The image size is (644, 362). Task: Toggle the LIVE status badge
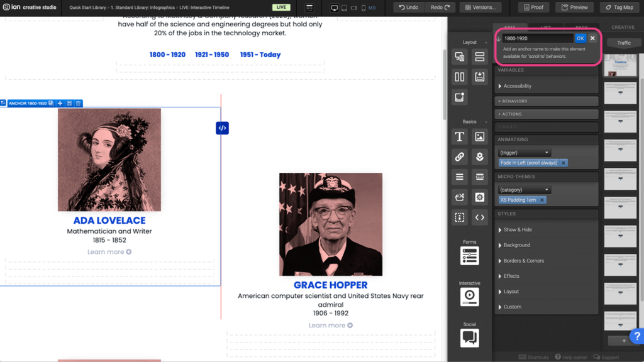point(281,8)
